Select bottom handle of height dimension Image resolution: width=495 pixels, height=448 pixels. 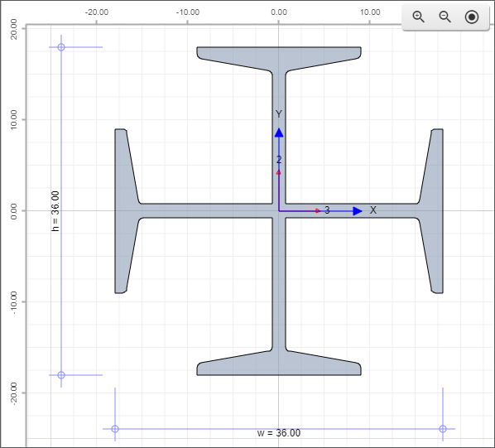pyautogui.click(x=61, y=375)
